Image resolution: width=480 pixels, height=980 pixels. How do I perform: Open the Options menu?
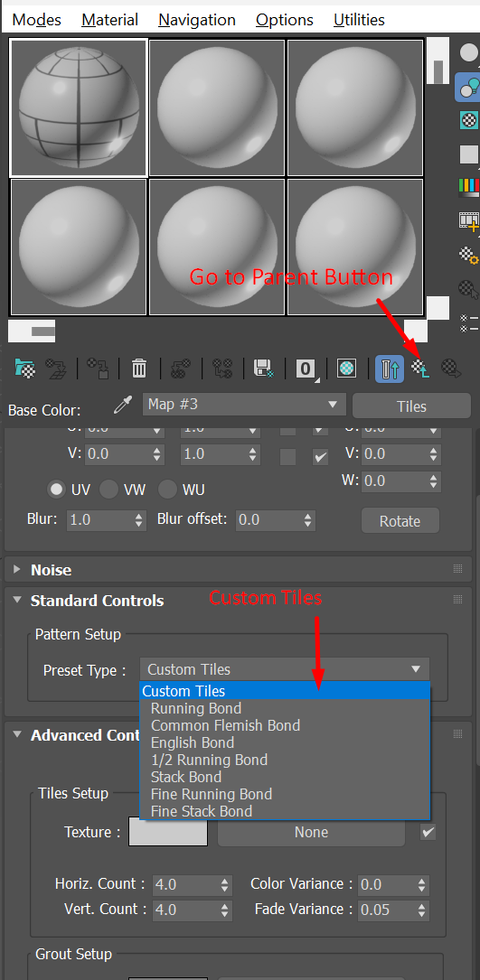point(285,20)
